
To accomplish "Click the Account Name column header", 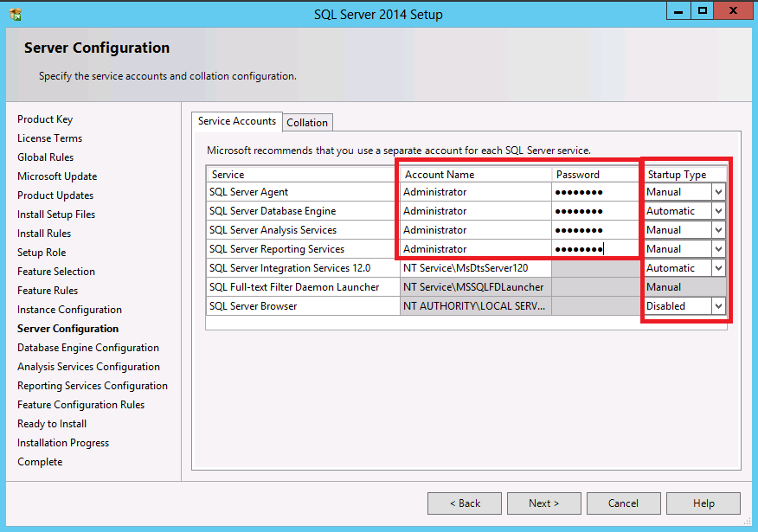I will click(x=476, y=175).
